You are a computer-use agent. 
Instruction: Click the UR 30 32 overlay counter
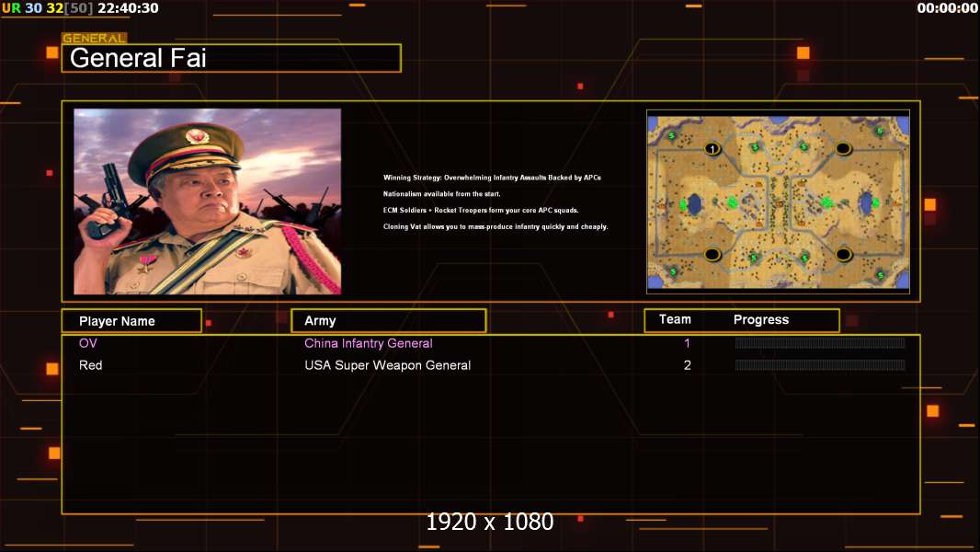[47, 8]
